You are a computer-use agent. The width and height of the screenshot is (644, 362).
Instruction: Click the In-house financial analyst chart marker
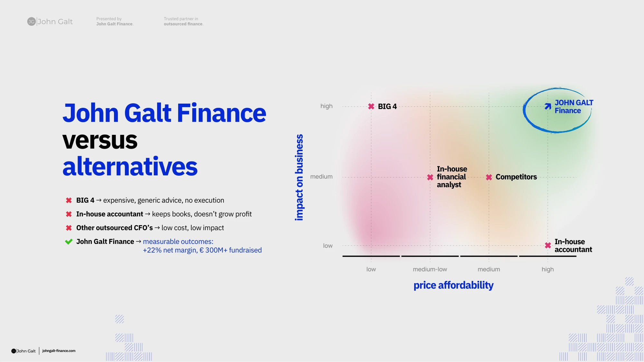[x=430, y=177]
